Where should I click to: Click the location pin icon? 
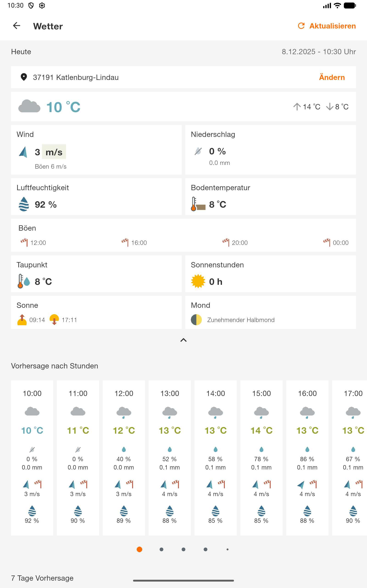[24, 77]
